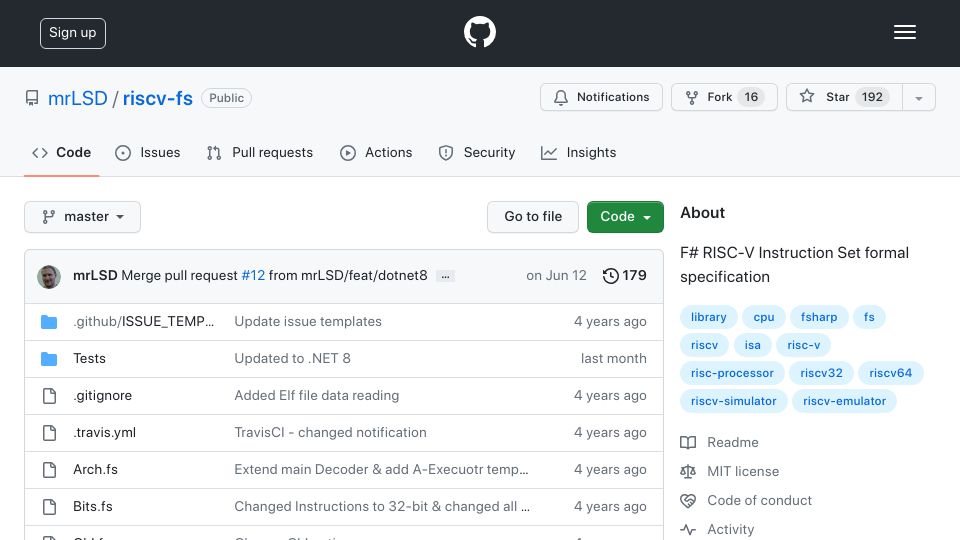Expand commit message ellipsis button
This screenshot has width=960, height=540.
click(445, 276)
